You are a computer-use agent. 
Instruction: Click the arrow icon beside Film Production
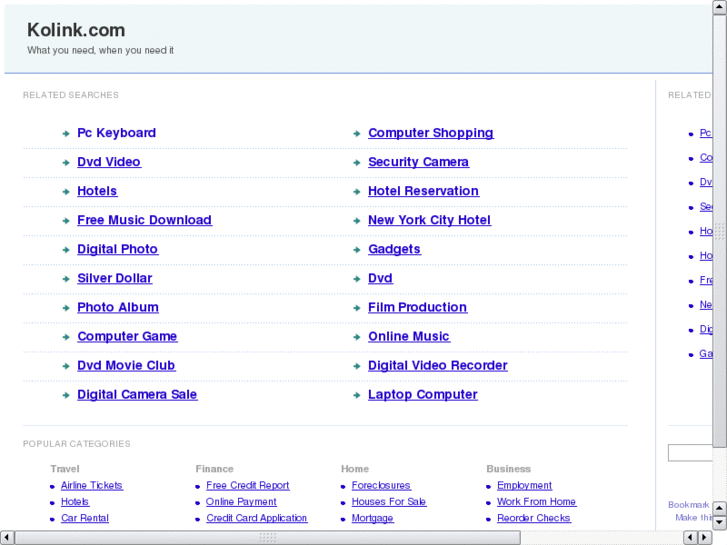point(357,308)
